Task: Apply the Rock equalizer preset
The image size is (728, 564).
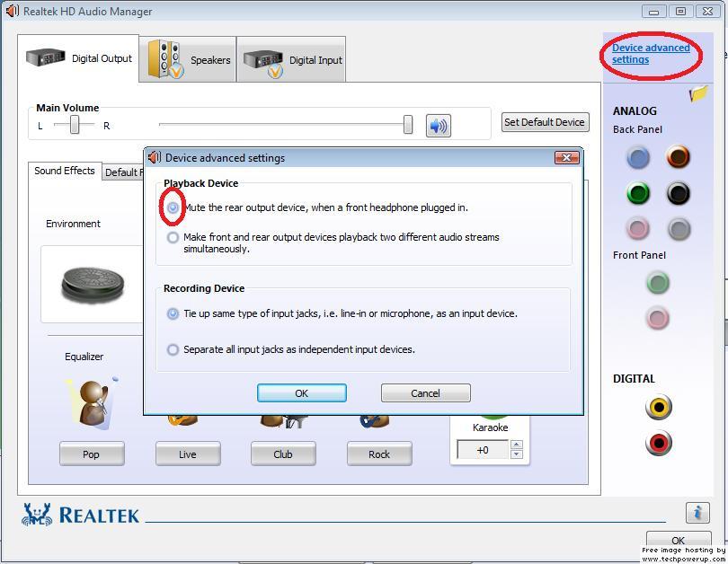Action: (x=379, y=454)
